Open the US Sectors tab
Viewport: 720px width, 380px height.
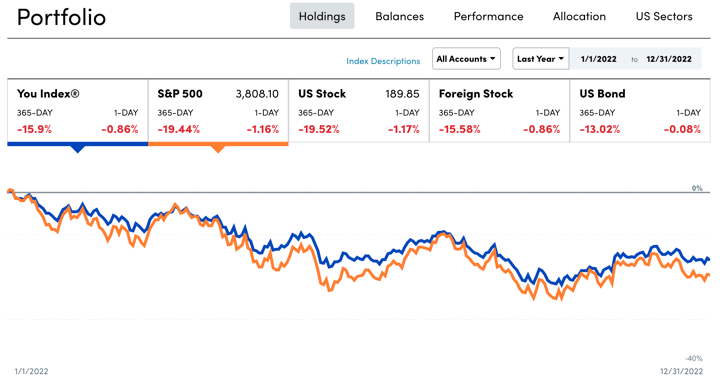664,16
